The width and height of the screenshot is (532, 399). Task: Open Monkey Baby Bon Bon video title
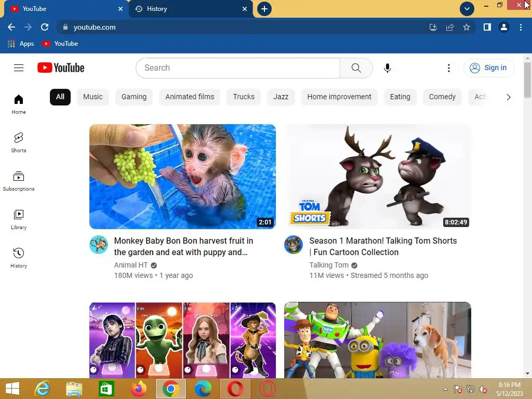(183, 246)
